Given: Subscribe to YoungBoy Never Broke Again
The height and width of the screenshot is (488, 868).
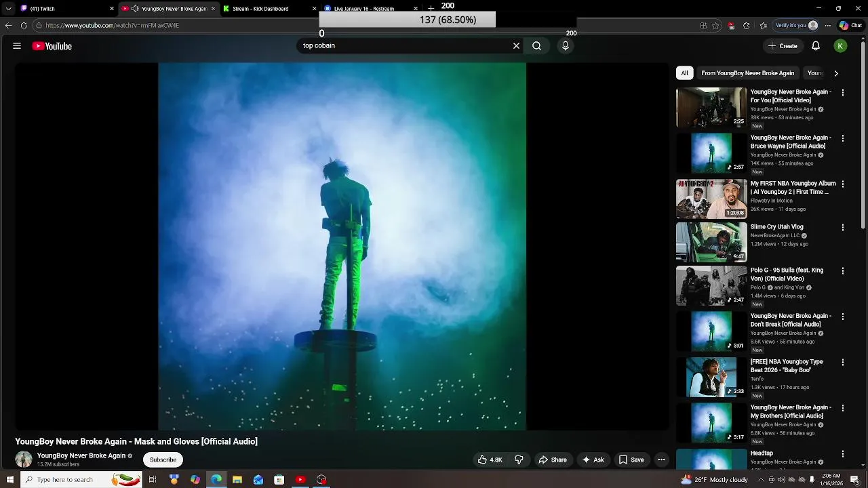Looking at the screenshot, I should [163, 460].
